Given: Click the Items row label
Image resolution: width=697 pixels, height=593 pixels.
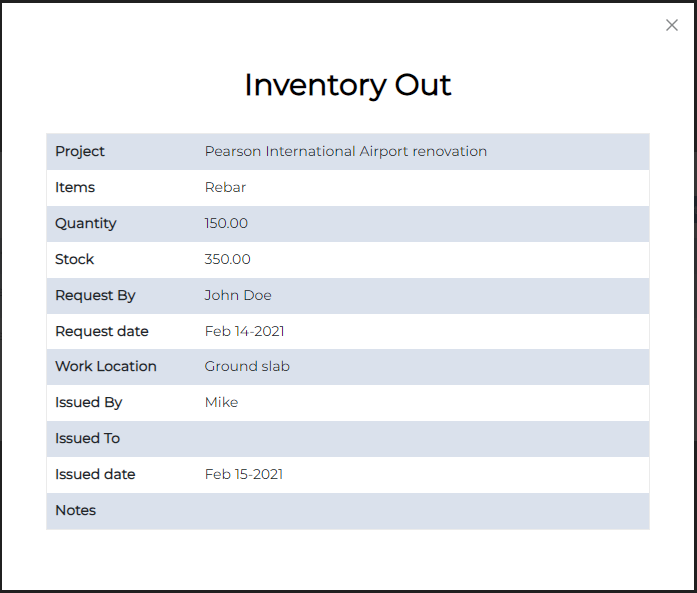Looking at the screenshot, I should (75, 187).
